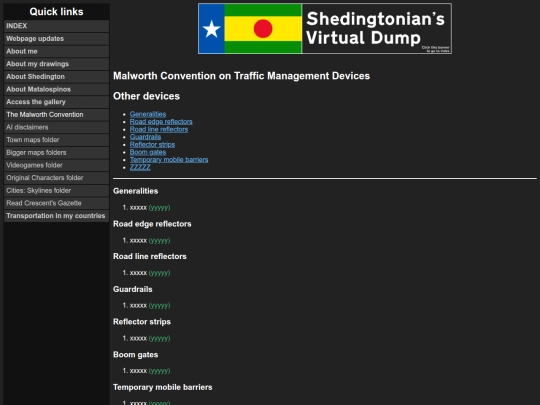Open About Matalospinos sidebar item
540x405 pixels.
pyautogui.click(x=56, y=89)
